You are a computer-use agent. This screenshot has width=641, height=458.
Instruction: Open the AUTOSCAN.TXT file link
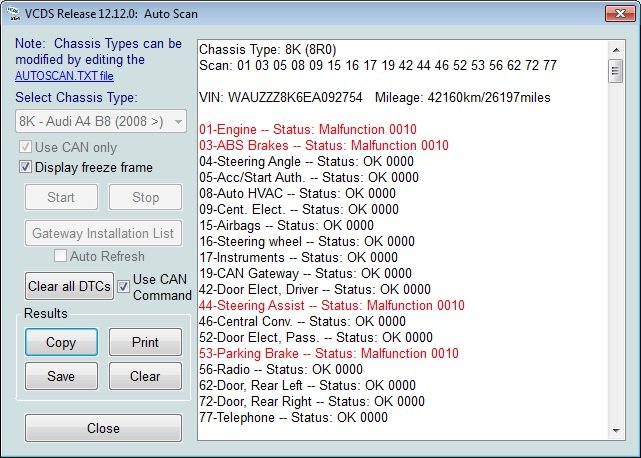64,76
